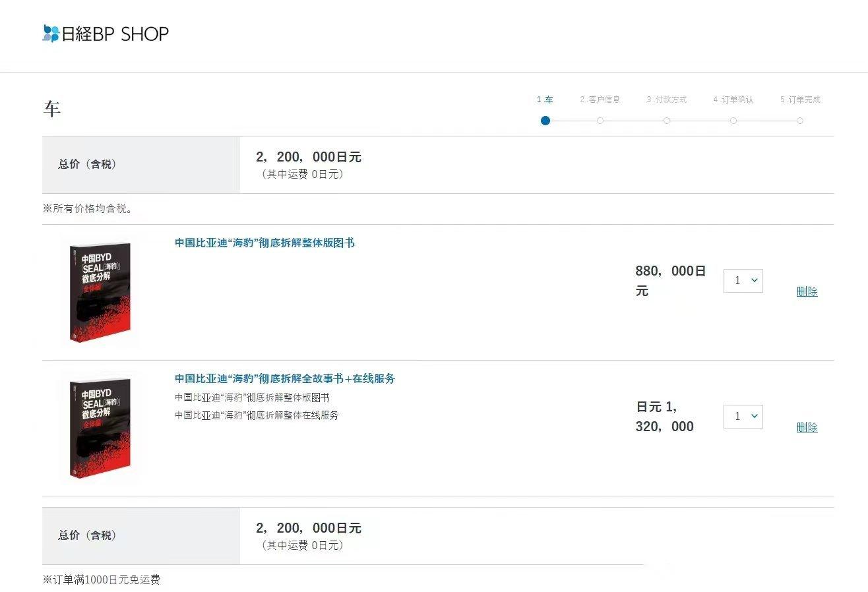
Task: Delete the 880,000日元 book from cart
Action: (x=807, y=291)
